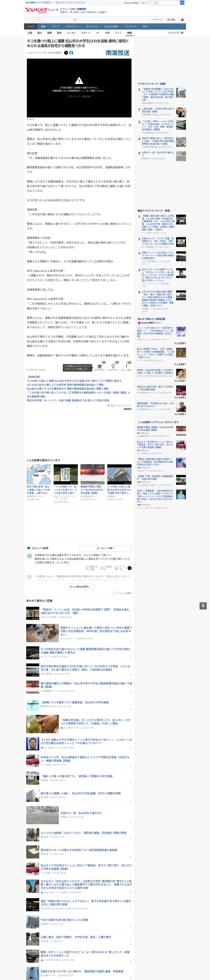Open article '6歳息子を金づちで叩くなど暴行か'
Viewport: 210px width, 980px height.
82,971
